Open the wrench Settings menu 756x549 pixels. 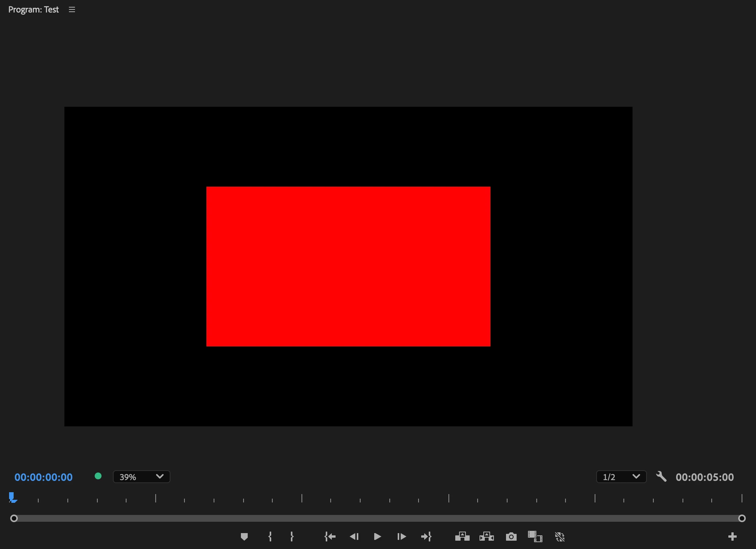pyautogui.click(x=661, y=476)
